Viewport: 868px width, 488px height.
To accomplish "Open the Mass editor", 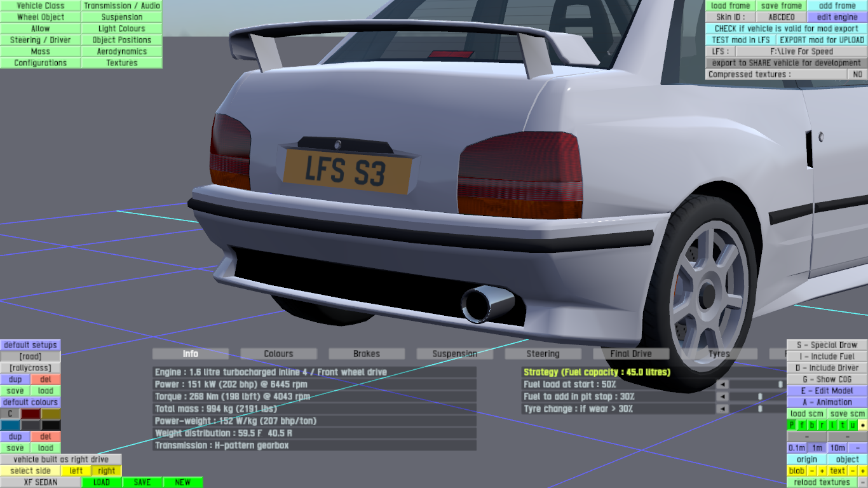I will point(41,51).
